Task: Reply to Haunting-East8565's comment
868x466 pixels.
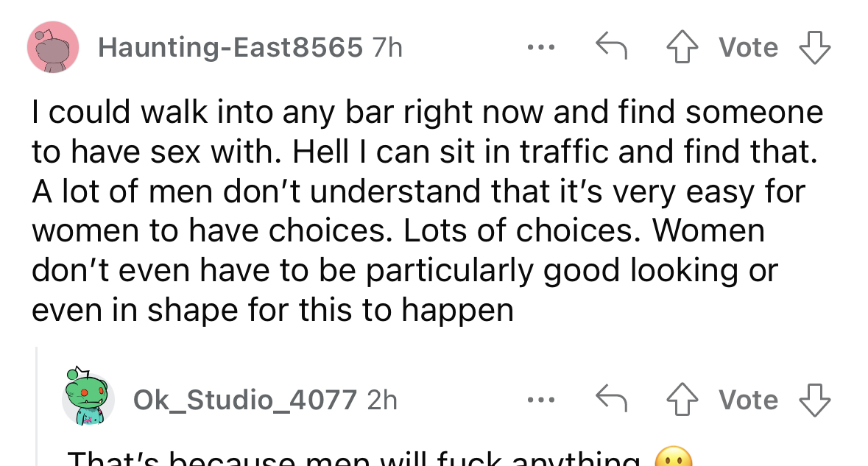Action: [611, 46]
